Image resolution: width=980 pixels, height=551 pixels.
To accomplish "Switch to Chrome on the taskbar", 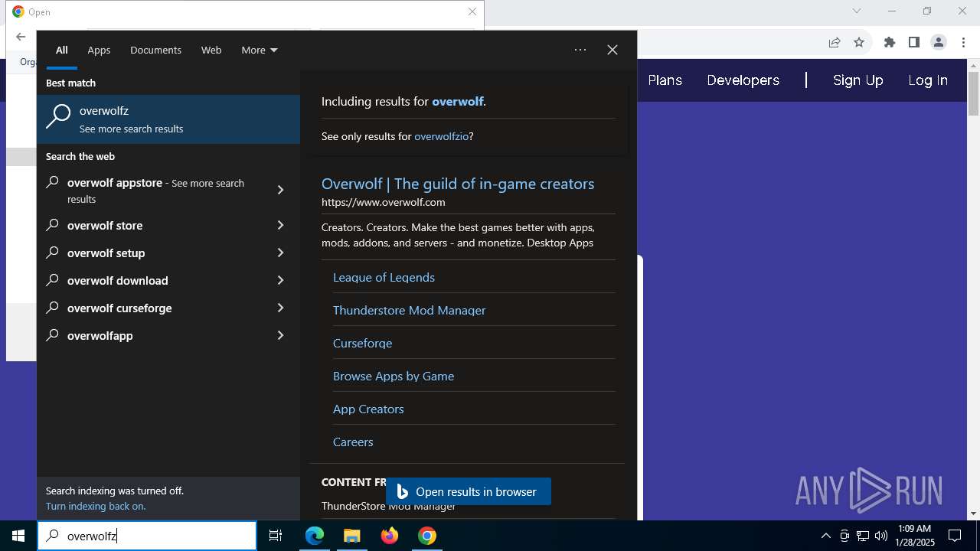I will click(x=427, y=536).
